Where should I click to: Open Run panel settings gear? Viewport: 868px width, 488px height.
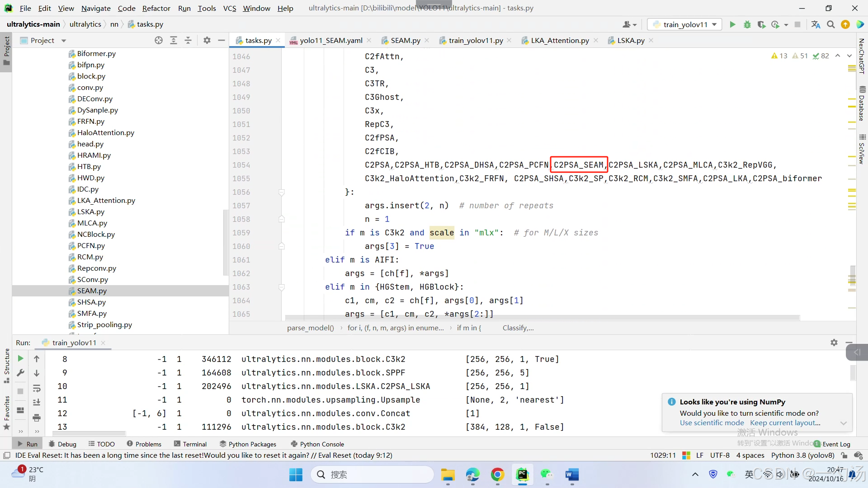[834, 343]
